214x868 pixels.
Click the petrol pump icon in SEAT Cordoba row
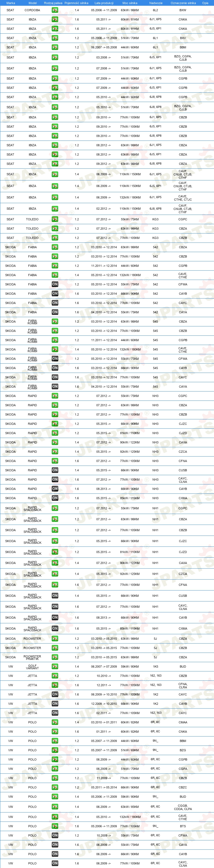point(55,10)
